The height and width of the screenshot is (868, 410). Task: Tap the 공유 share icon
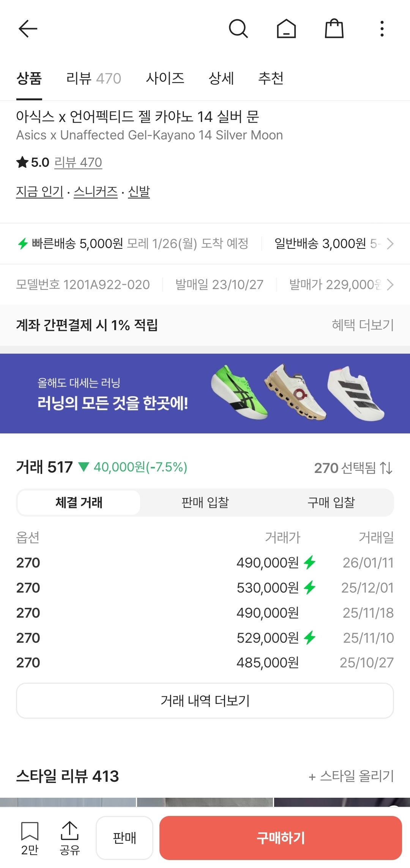[69, 837]
